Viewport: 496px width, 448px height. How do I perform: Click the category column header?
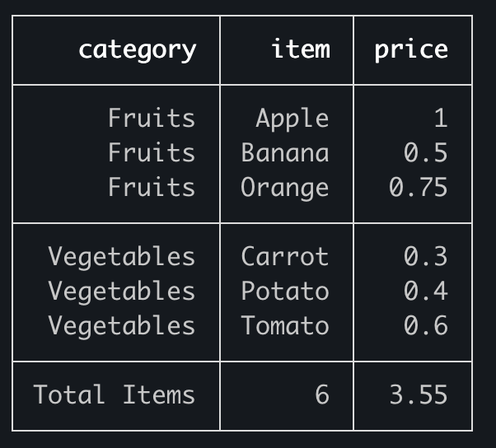(137, 50)
